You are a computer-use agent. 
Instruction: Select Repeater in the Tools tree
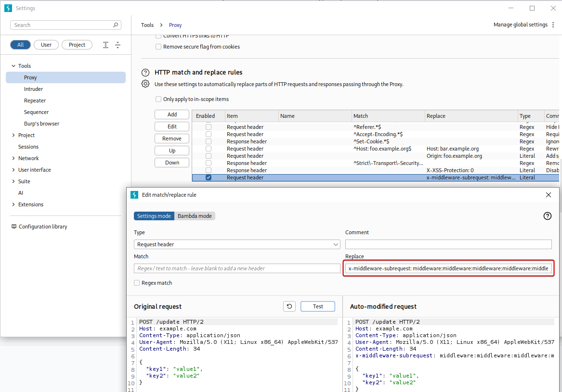pos(35,101)
